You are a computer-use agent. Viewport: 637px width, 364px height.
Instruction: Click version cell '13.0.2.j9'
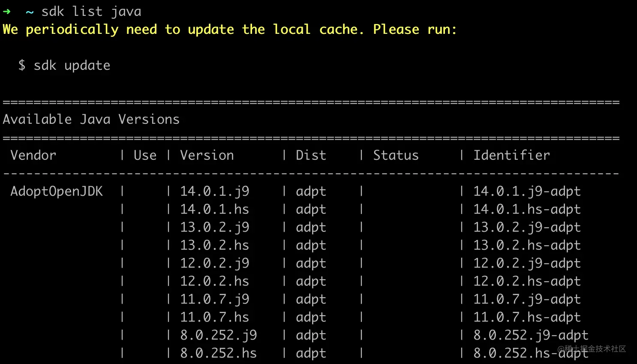click(215, 227)
